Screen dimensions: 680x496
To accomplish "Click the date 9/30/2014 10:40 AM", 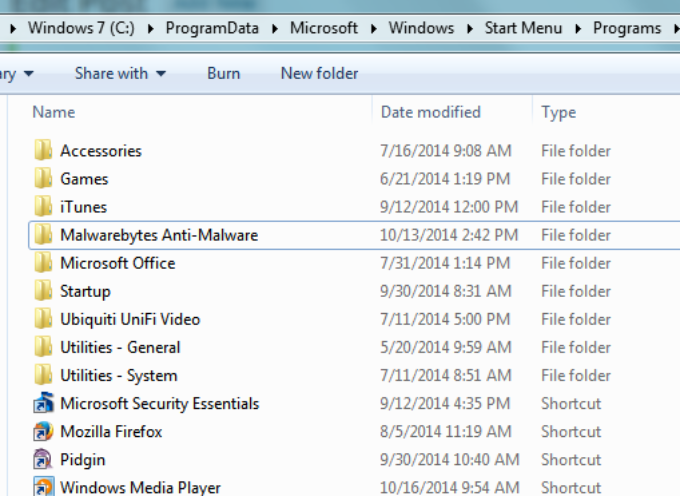I will 450,460.
